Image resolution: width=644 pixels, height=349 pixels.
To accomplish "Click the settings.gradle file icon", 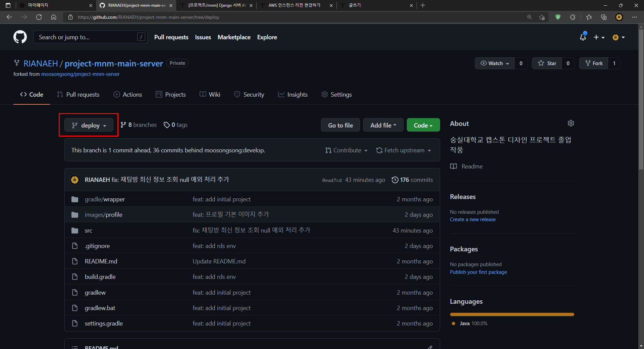I will pos(75,323).
